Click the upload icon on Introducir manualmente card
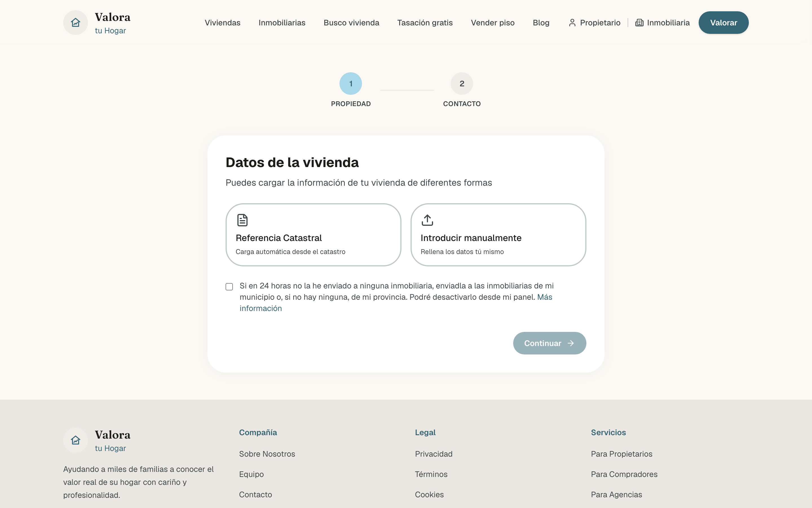This screenshot has width=812, height=508. coord(427,220)
